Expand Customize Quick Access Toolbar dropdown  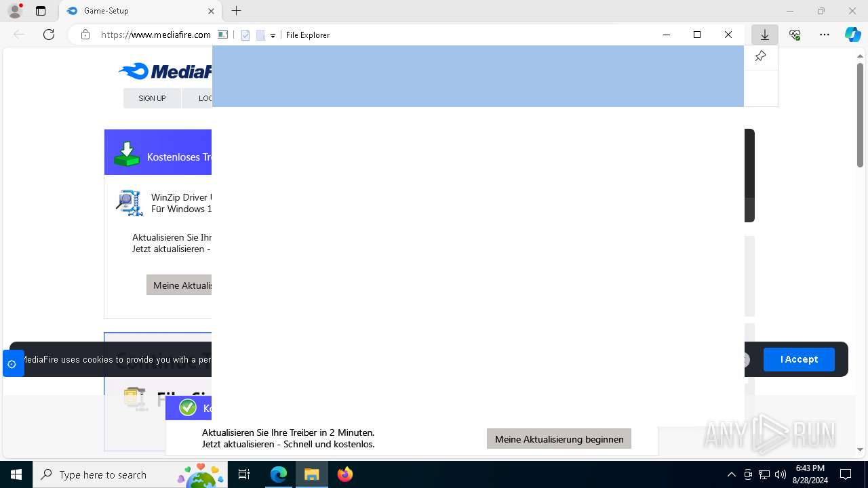click(273, 35)
